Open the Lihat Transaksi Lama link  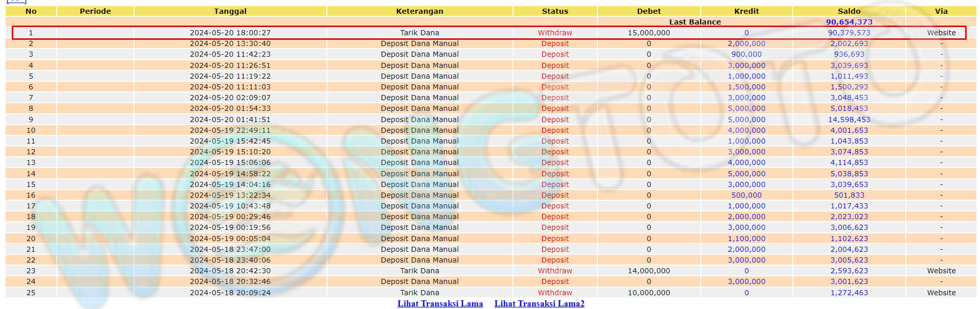click(x=440, y=303)
